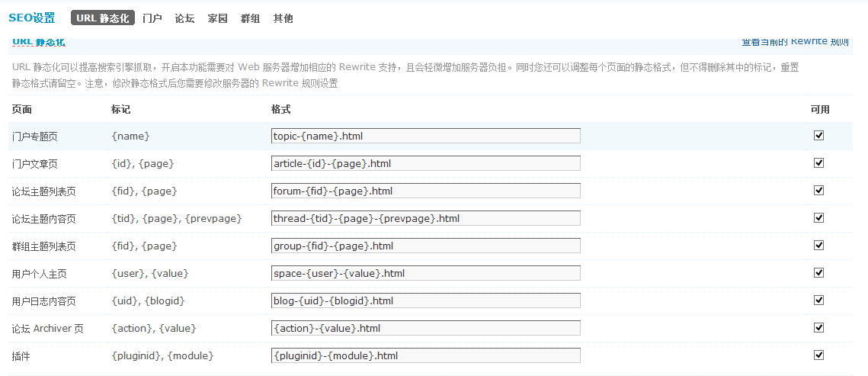Click the blog-{uid}-{blogid}.html input field
The width and height of the screenshot is (868, 376).
click(x=425, y=300)
